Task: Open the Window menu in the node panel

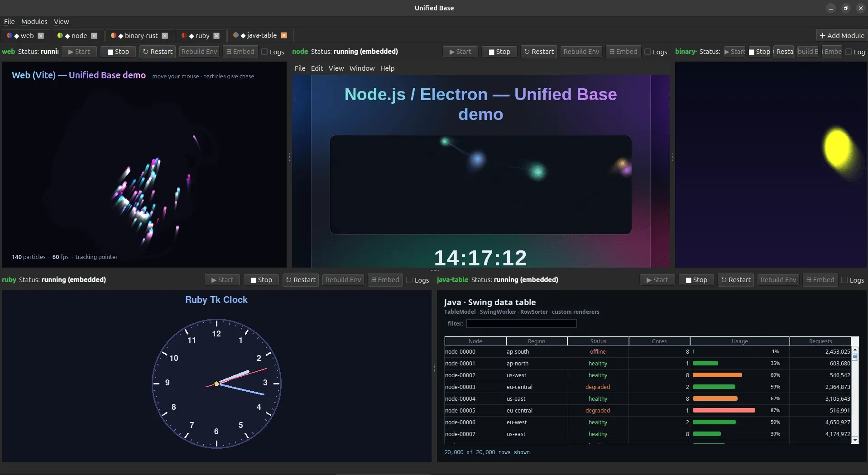Action: point(362,68)
